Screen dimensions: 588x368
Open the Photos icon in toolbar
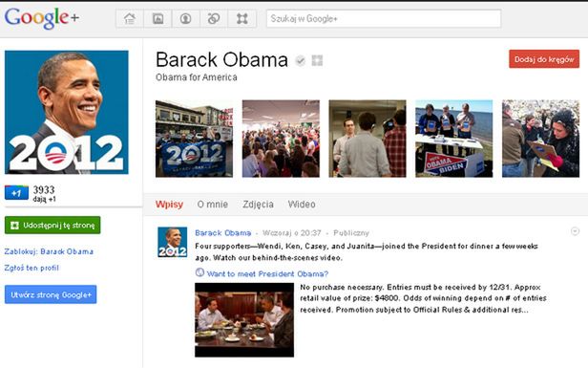(157, 18)
